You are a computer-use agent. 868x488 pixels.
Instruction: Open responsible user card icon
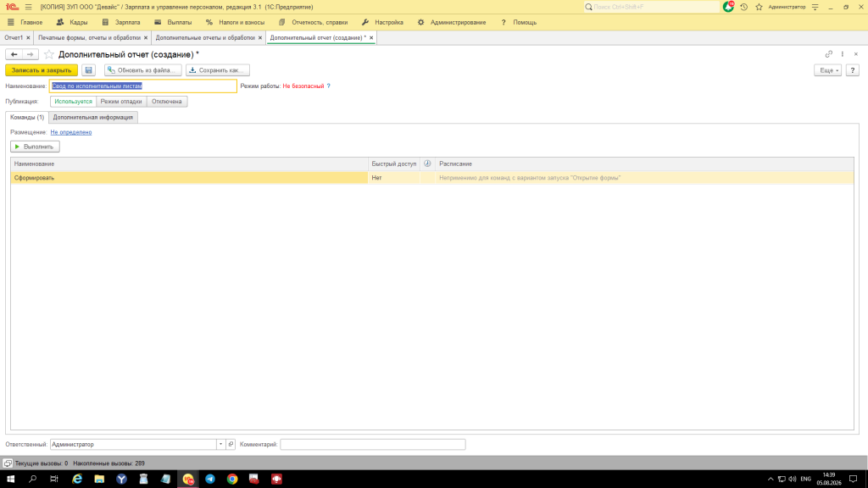click(x=231, y=444)
